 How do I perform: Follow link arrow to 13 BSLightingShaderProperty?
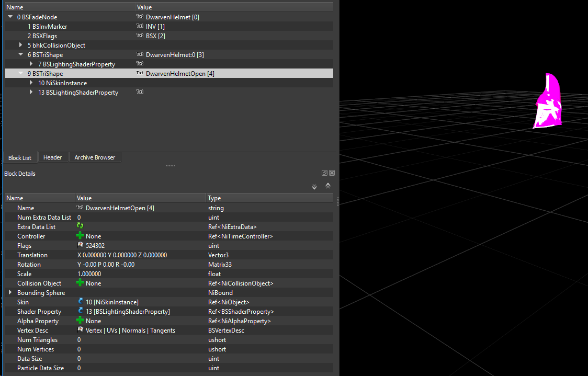[x=80, y=311]
